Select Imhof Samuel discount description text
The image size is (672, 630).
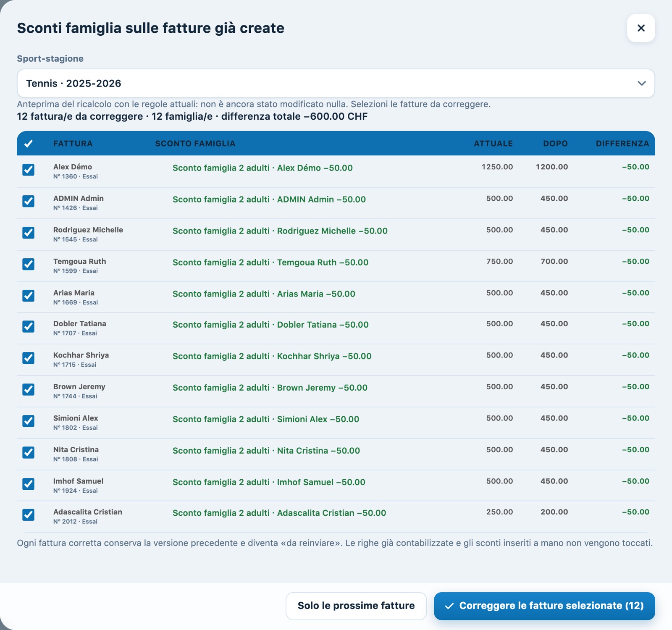pos(269,482)
